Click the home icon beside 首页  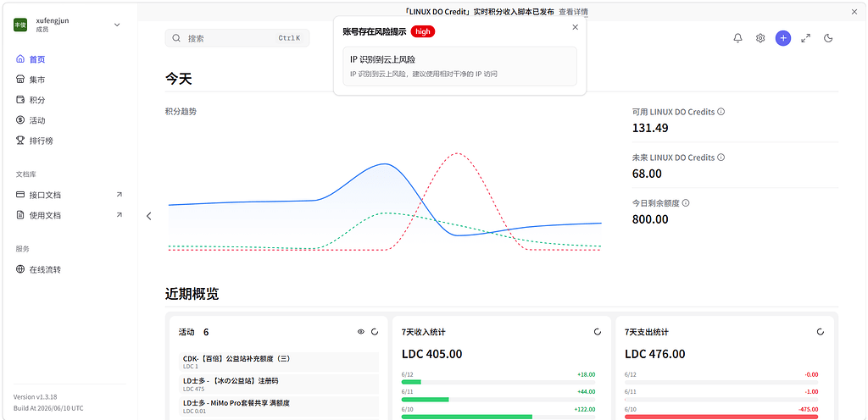pos(20,59)
